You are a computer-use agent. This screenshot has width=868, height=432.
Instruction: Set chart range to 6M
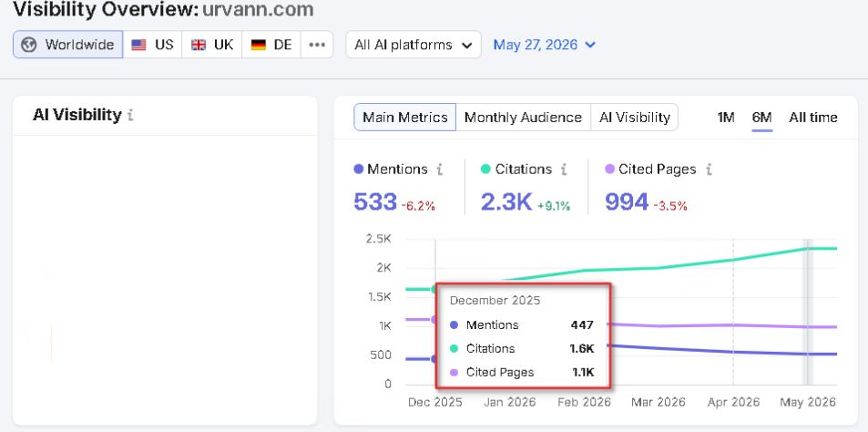[x=761, y=118]
